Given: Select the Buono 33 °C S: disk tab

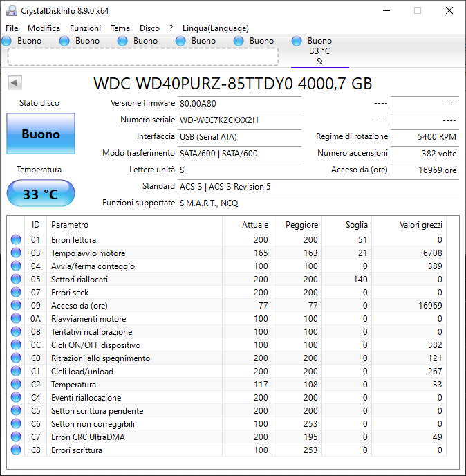Looking at the screenshot, I should point(319,51).
